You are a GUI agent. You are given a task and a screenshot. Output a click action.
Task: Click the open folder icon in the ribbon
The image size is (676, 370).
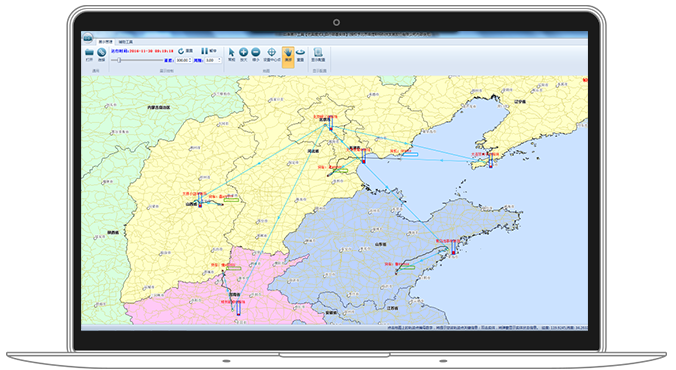pyautogui.click(x=89, y=53)
